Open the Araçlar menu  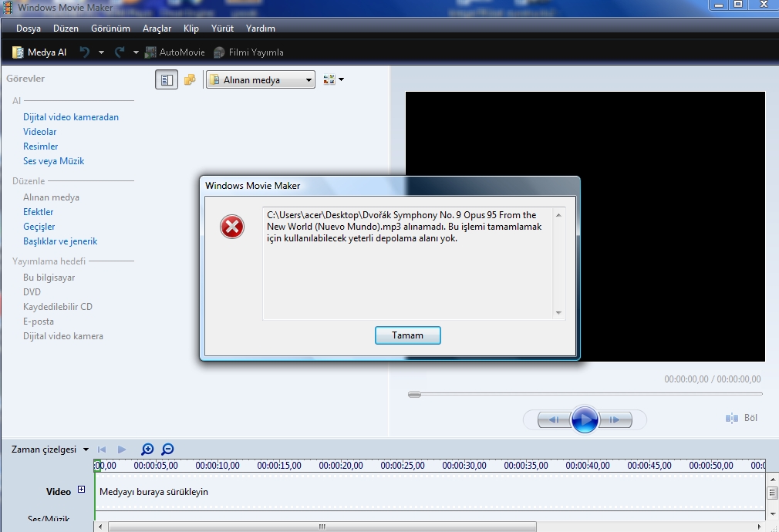click(157, 29)
